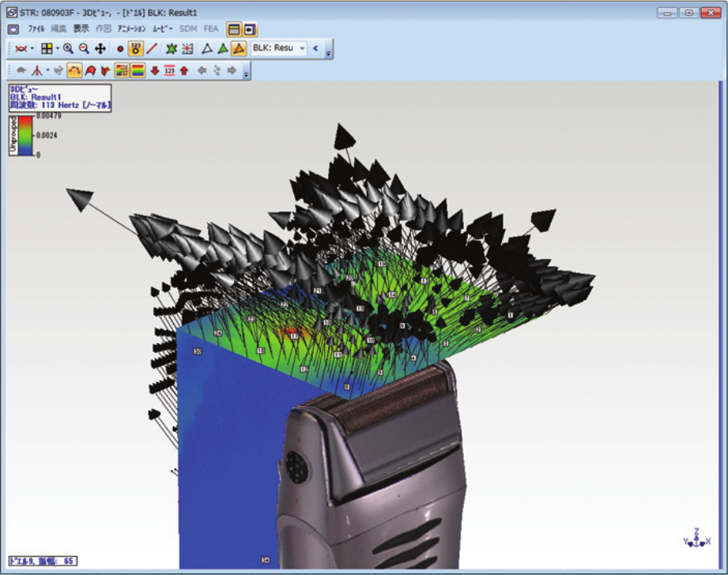Screen dimensions: 728x575
Task: Toggle the rainbow color contour display
Action: pos(137,70)
